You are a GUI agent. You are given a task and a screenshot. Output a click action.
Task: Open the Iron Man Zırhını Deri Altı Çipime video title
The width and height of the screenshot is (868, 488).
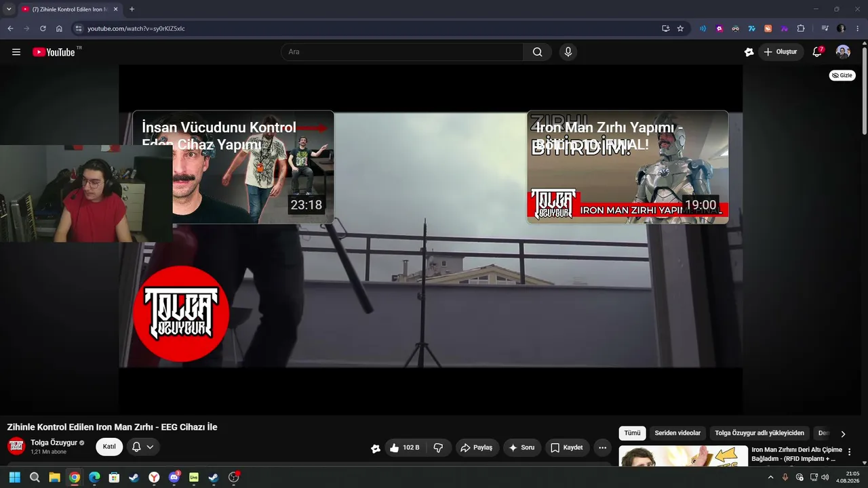797,454
